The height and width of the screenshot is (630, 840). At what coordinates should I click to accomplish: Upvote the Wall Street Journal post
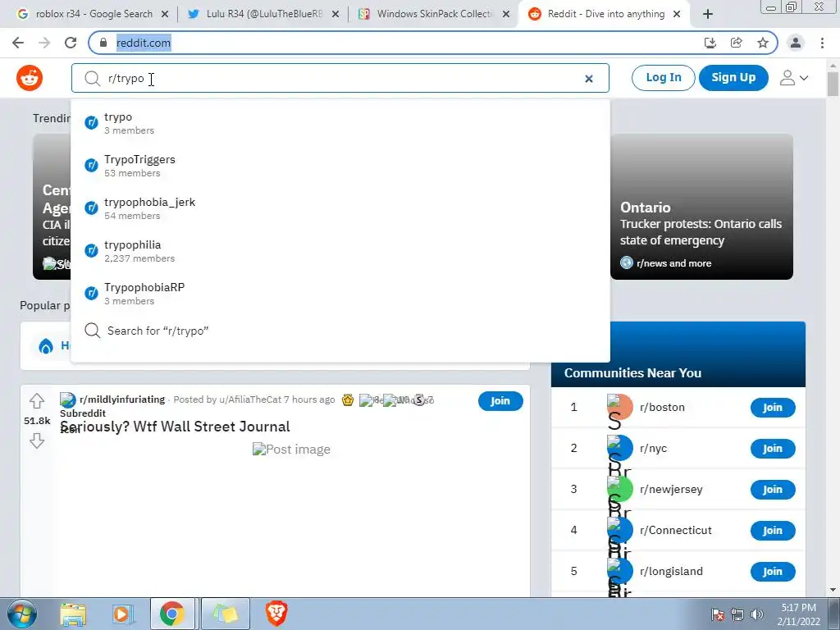(x=36, y=400)
